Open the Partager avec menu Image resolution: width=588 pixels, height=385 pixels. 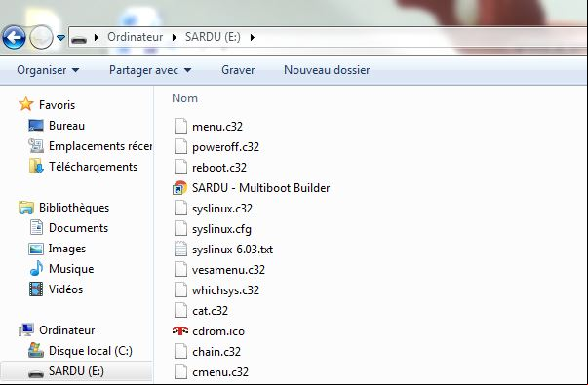(150, 70)
